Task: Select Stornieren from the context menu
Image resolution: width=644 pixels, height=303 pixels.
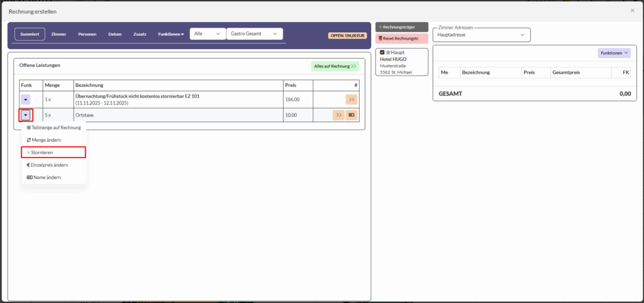Action: click(53, 152)
